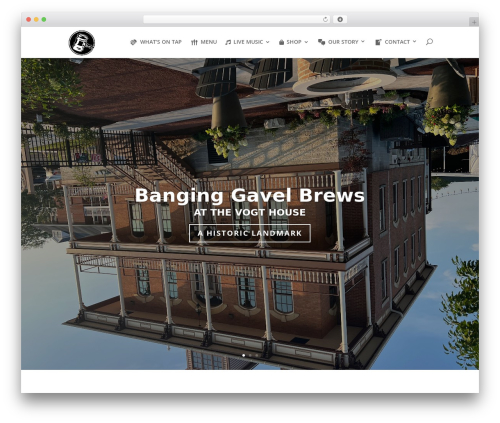Click the music note icon beside Live Music
This screenshot has height=423, width=500.
coord(228,42)
